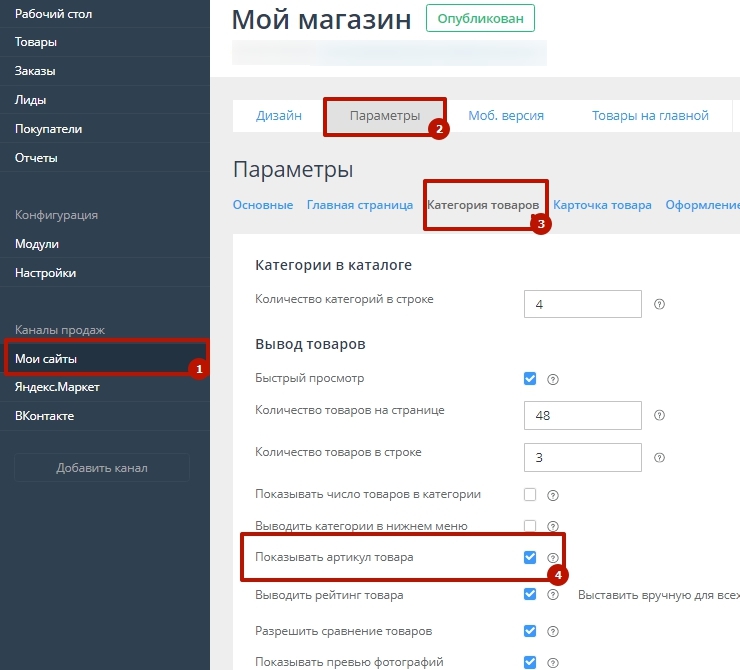
Task: Go to Главная страница settings section
Action: coord(360,205)
